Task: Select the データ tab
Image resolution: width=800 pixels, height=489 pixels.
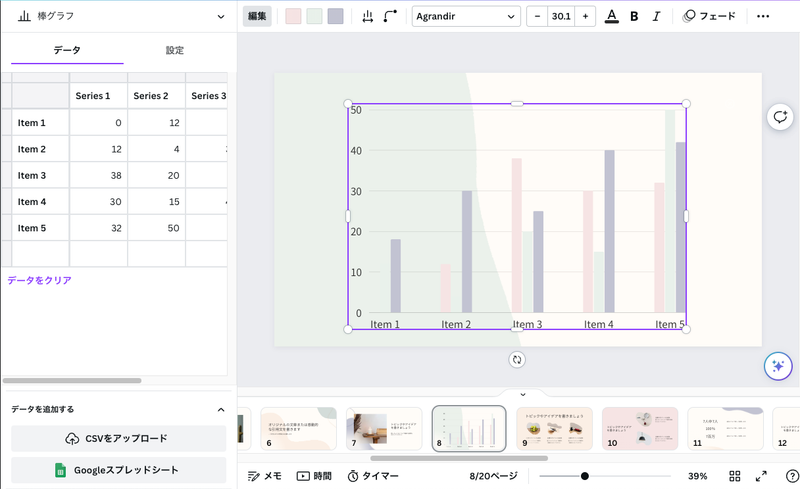Action: point(67,50)
